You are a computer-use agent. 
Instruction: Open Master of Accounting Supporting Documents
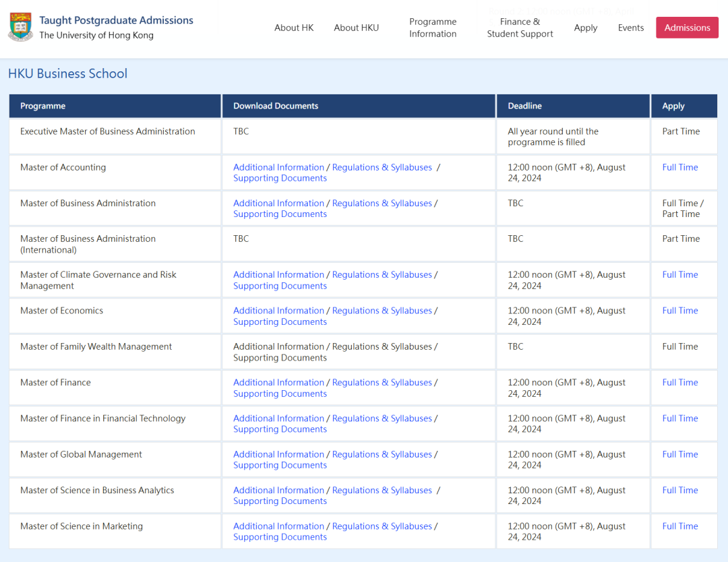tap(280, 178)
